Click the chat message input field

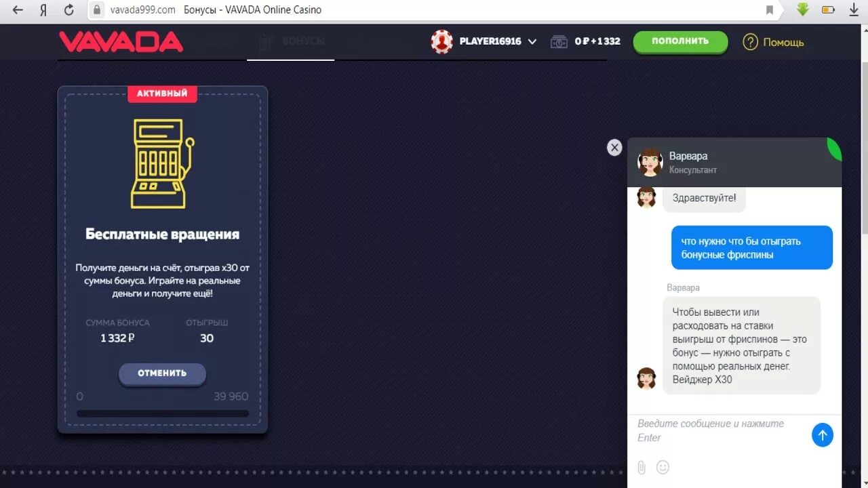719,431
